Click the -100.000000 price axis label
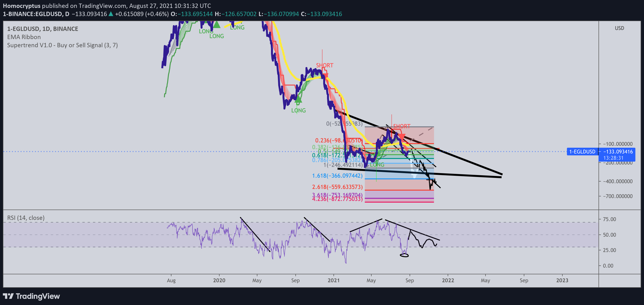 [617, 144]
